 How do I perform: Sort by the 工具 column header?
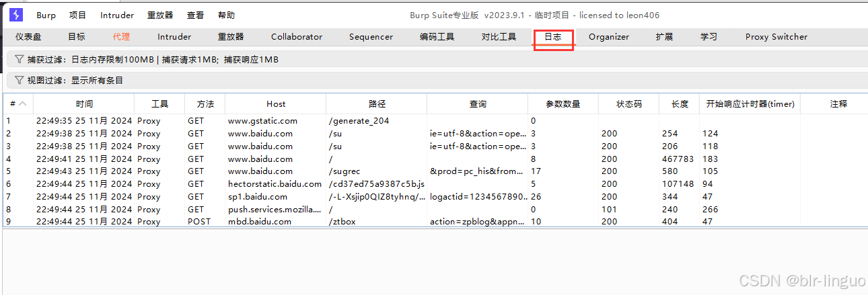(x=159, y=104)
